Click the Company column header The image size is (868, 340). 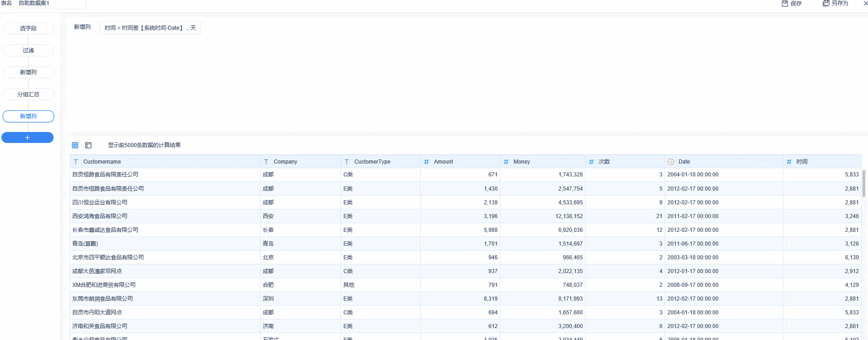coord(300,162)
